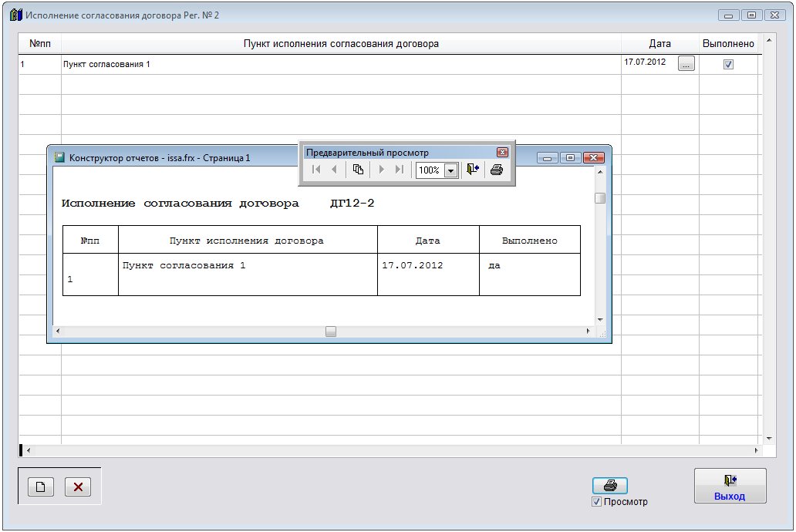Go to first page in preview toolbar
This screenshot has height=532, width=796.
(316, 170)
